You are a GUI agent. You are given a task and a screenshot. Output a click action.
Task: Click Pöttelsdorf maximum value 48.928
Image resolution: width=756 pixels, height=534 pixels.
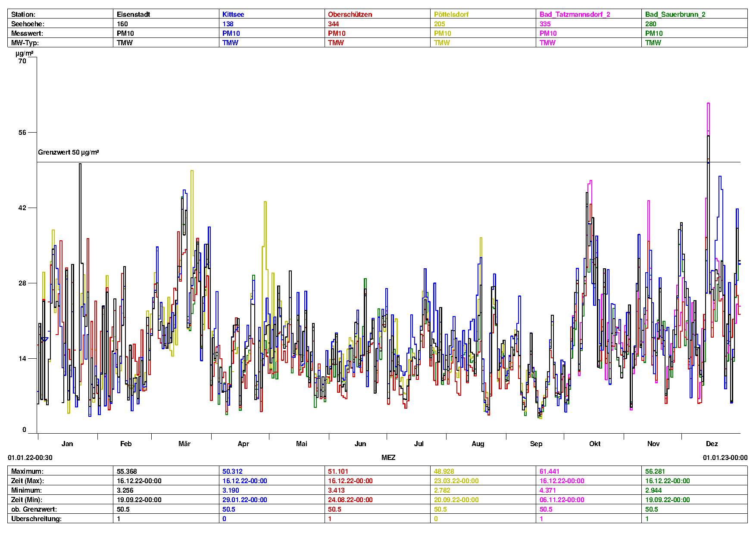click(444, 471)
